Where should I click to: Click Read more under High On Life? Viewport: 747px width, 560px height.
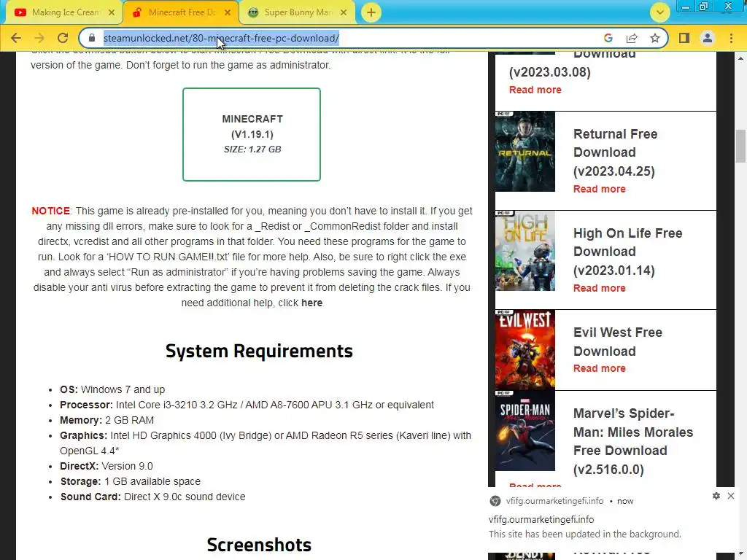coord(600,288)
